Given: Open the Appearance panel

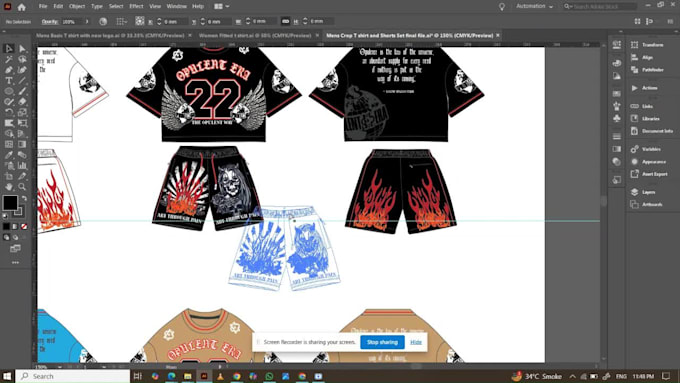Looking at the screenshot, I should point(648,161).
